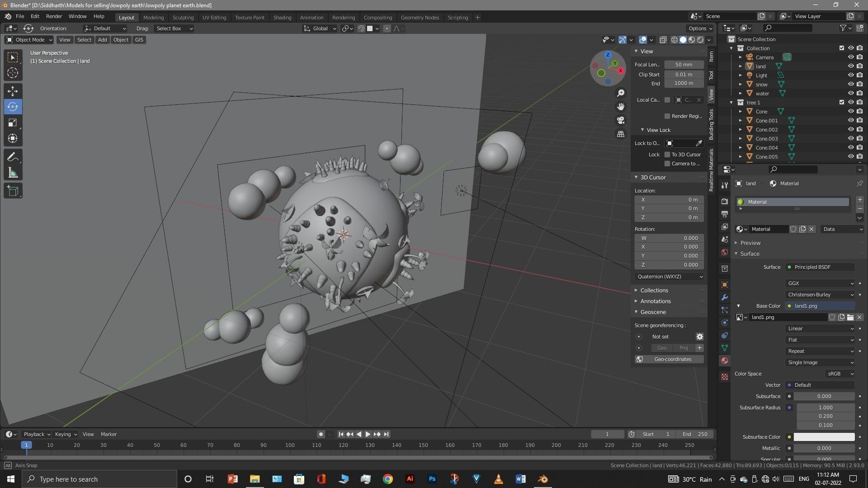
Task: Click the Principled BSDF surface button
Action: 820,267
